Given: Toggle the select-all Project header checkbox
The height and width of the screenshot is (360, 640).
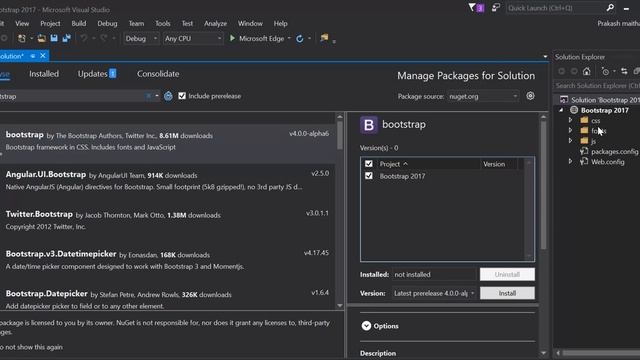Looking at the screenshot, I should click(x=369, y=164).
